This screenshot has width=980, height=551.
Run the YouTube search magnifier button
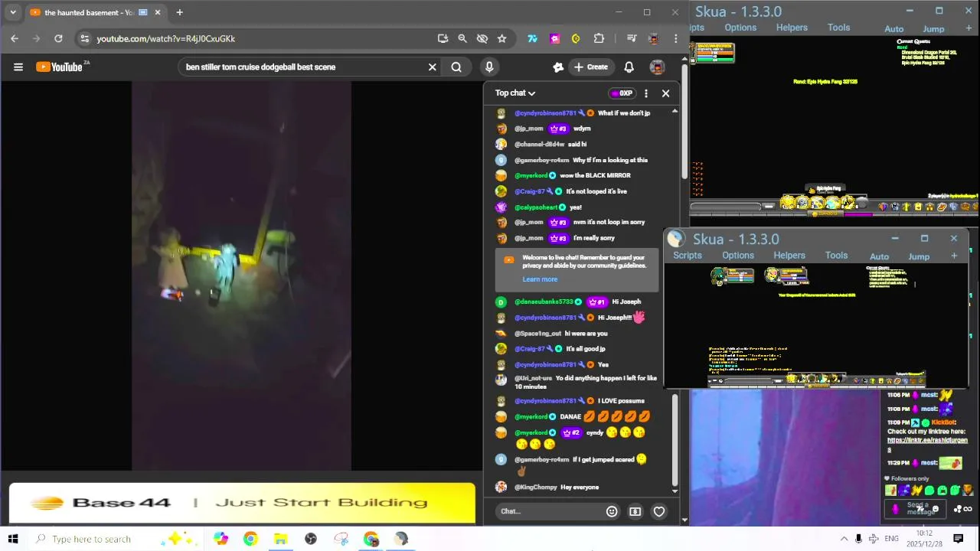[x=456, y=67]
